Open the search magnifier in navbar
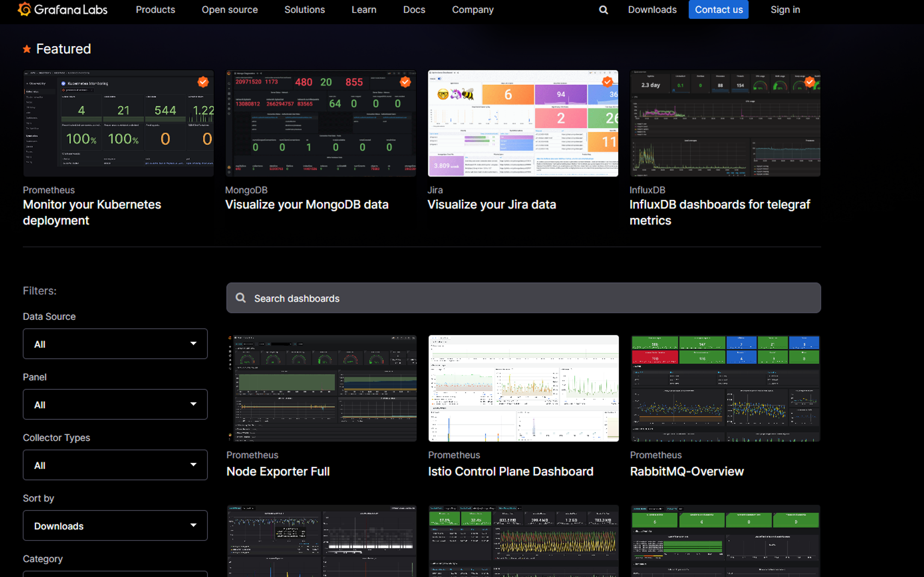Image resolution: width=924 pixels, height=577 pixels. (603, 10)
